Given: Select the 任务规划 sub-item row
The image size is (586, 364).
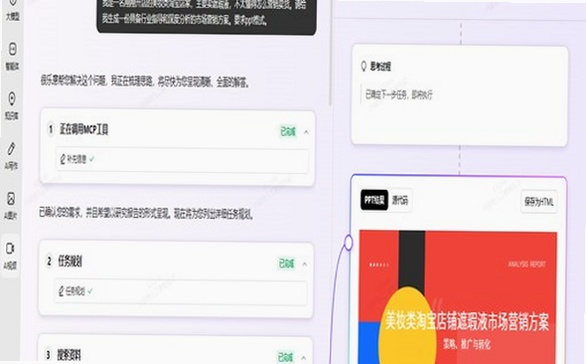Looking at the screenshot, I should (181, 291).
